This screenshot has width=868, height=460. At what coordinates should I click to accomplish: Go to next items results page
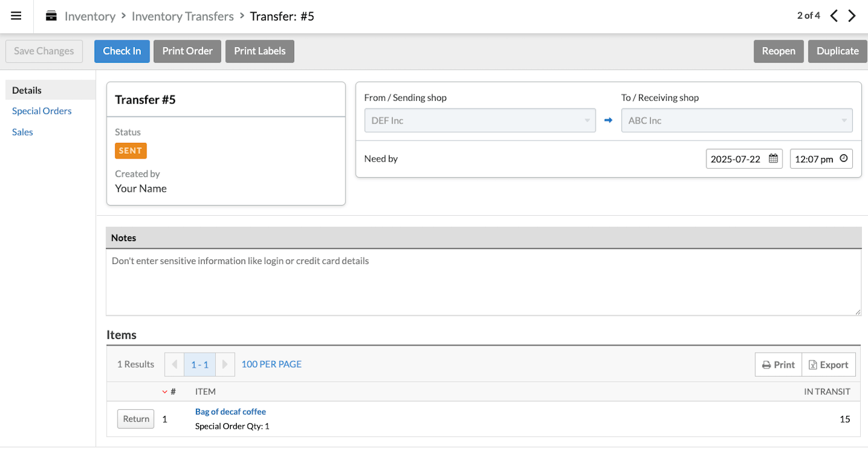[225, 364]
